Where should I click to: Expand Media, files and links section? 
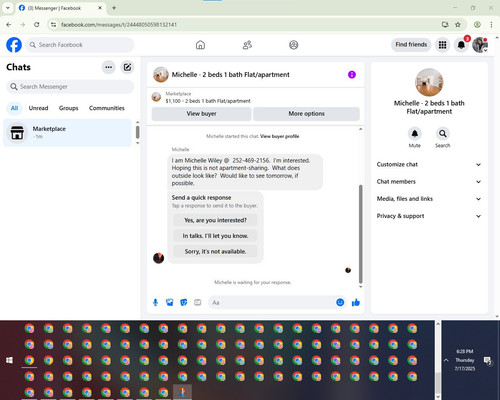click(429, 199)
